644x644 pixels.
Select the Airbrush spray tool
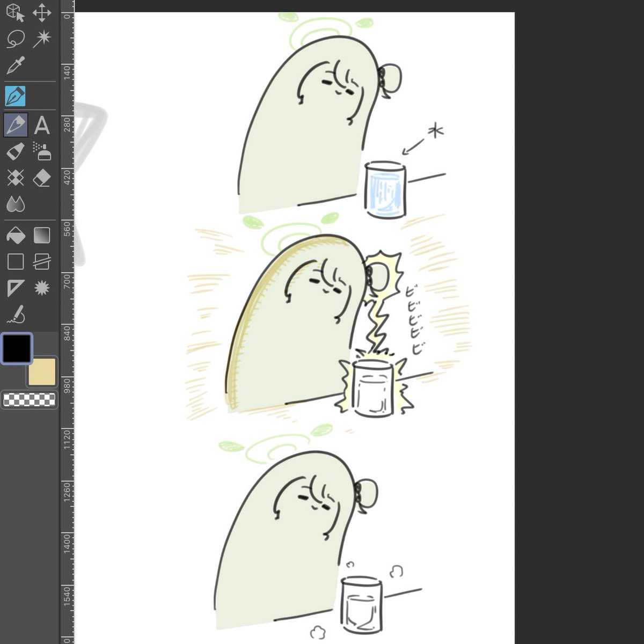[x=42, y=152]
